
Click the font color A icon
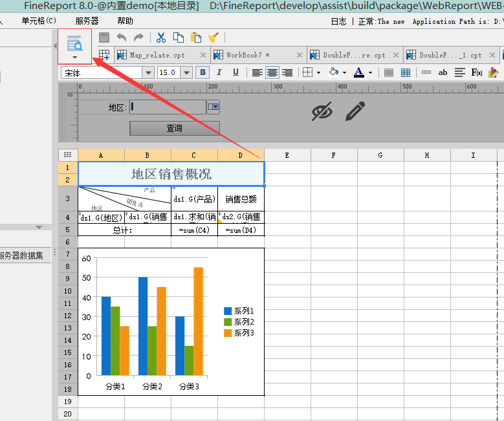click(x=358, y=72)
